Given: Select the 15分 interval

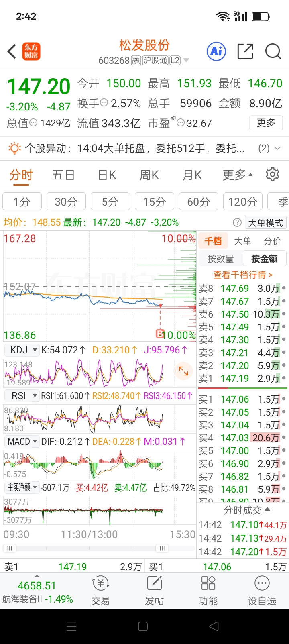Looking at the screenshot, I should 155,202.
